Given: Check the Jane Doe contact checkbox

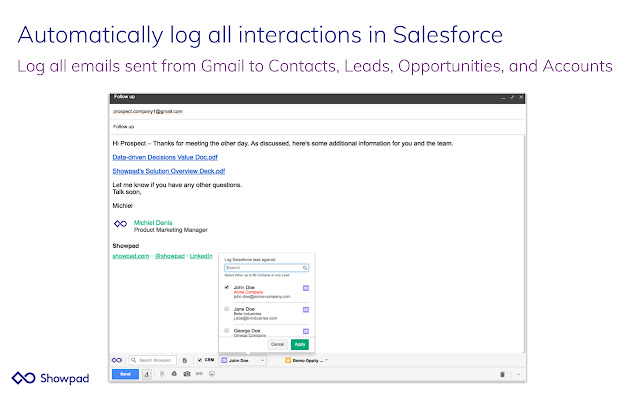Looking at the screenshot, I should click(x=228, y=309).
